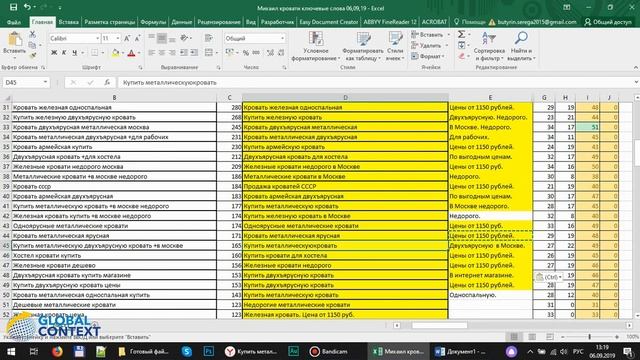Image resolution: width=640 pixels, height=360 pixels.
Task: Open Условное форматирование dropdown
Action: point(316,46)
